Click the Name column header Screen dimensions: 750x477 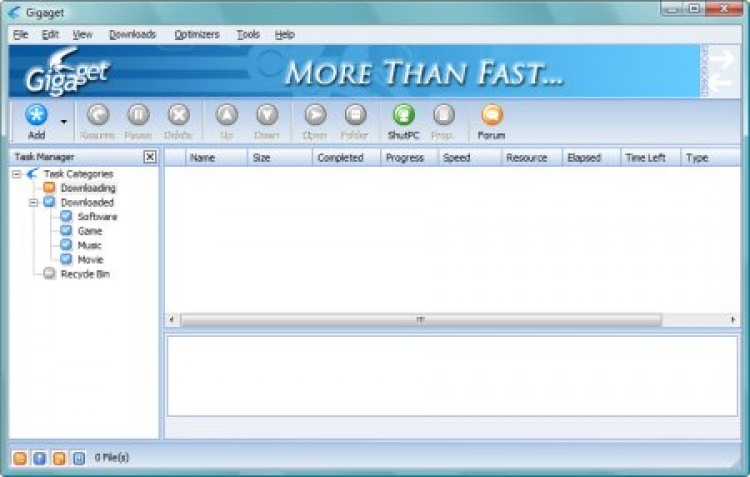click(216, 158)
